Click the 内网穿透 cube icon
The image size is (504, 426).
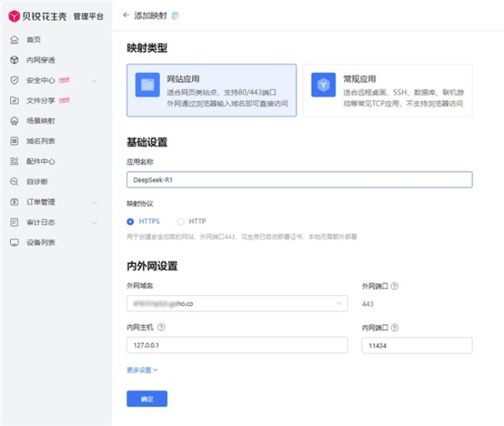tap(14, 60)
